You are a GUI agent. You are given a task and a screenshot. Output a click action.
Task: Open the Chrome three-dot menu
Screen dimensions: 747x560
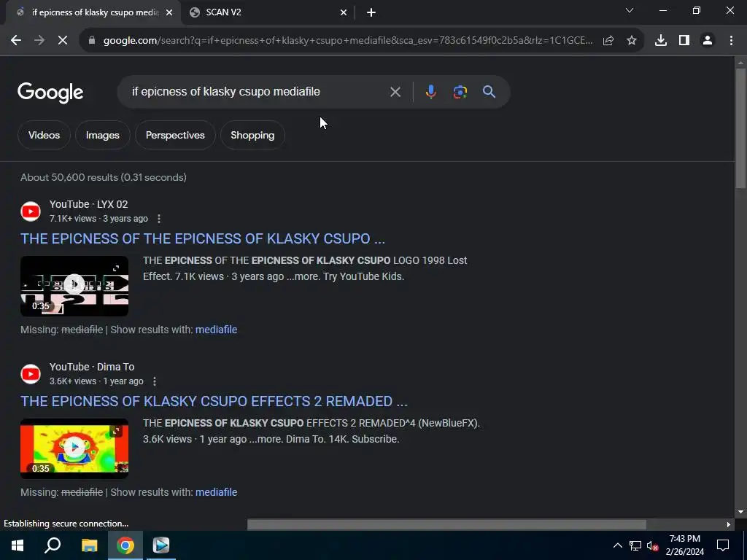(731, 41)
